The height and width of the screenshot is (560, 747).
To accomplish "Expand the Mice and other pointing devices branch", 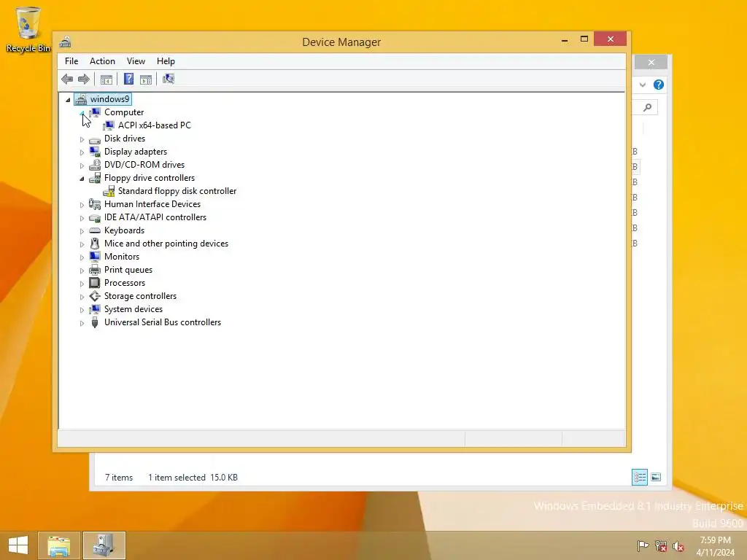I will (82, 244).
